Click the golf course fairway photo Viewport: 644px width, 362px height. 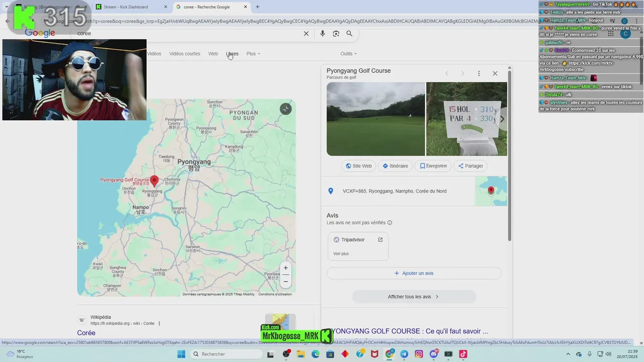click(376, 119)
